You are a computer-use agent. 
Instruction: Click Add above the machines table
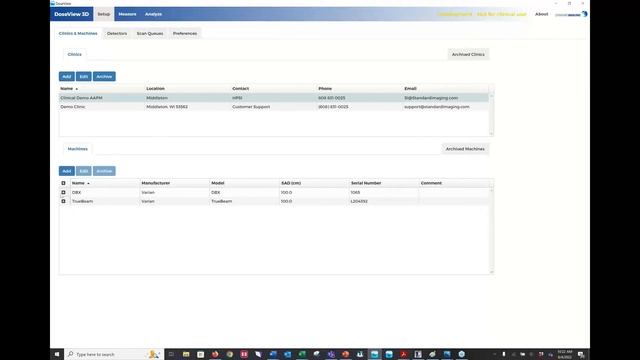coord(67,171)
